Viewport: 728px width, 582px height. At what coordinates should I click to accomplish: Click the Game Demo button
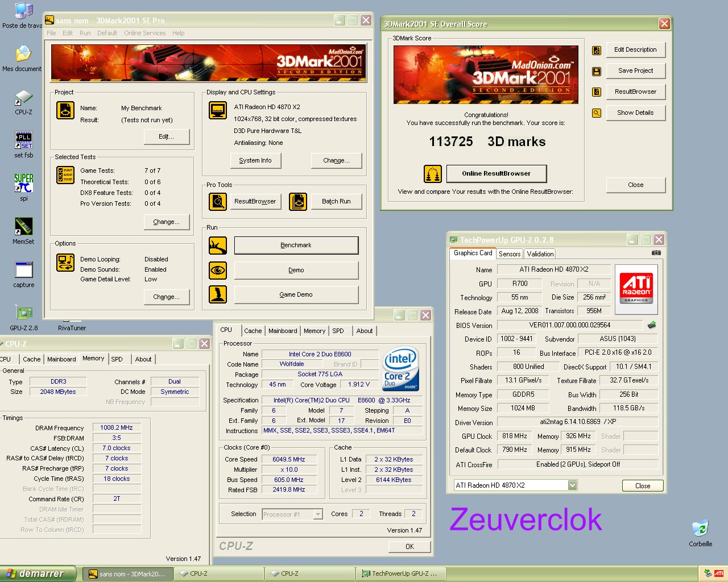tap(296, 294)
